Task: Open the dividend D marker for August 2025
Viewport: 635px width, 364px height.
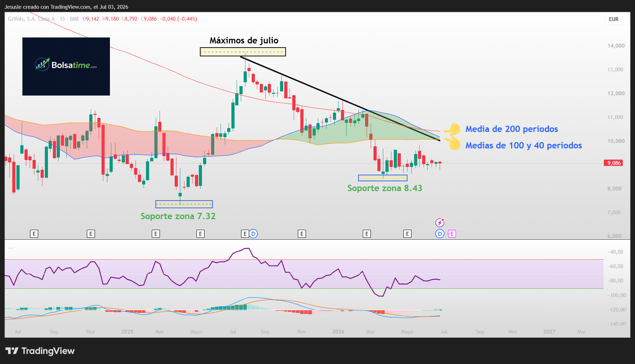Action: click(x=253, y=234)
